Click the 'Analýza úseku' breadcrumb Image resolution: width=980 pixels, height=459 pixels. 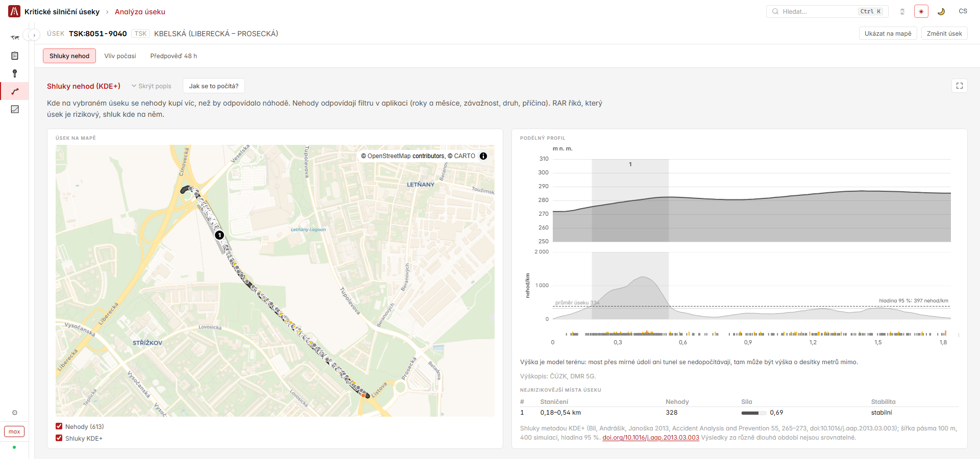tap(140, 12)
